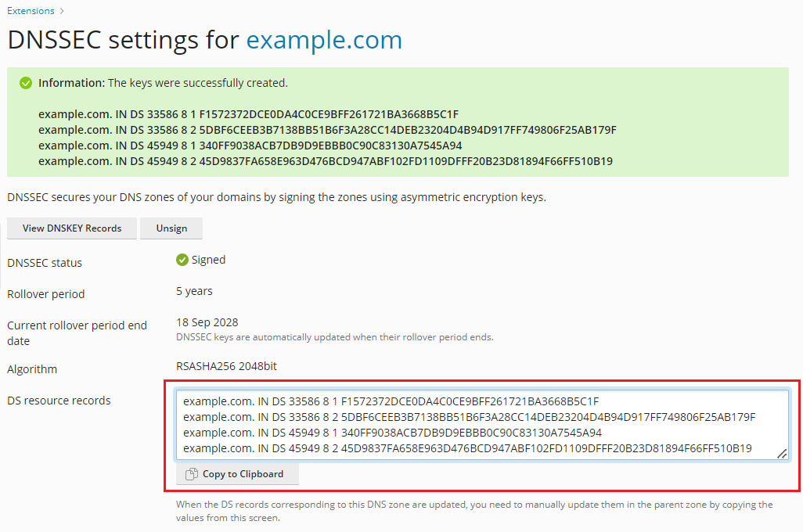Open the example.com domain link

[x=324, y=40]
